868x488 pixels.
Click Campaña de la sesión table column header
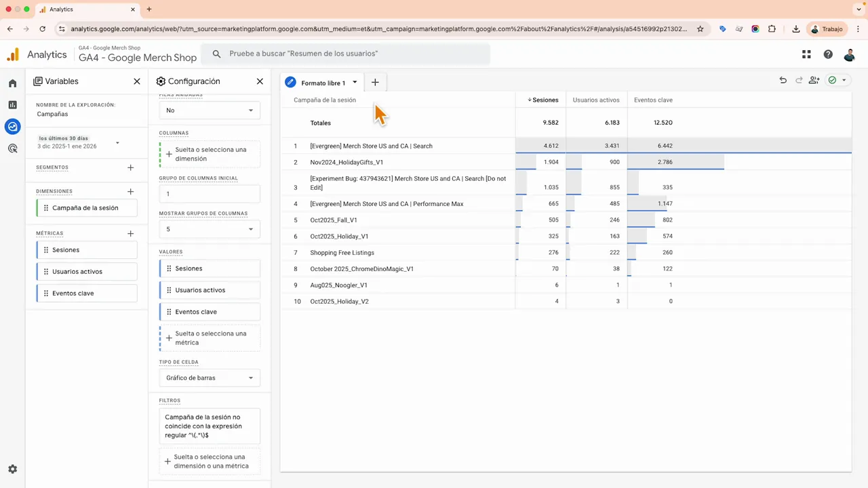(x=325, y=100)
